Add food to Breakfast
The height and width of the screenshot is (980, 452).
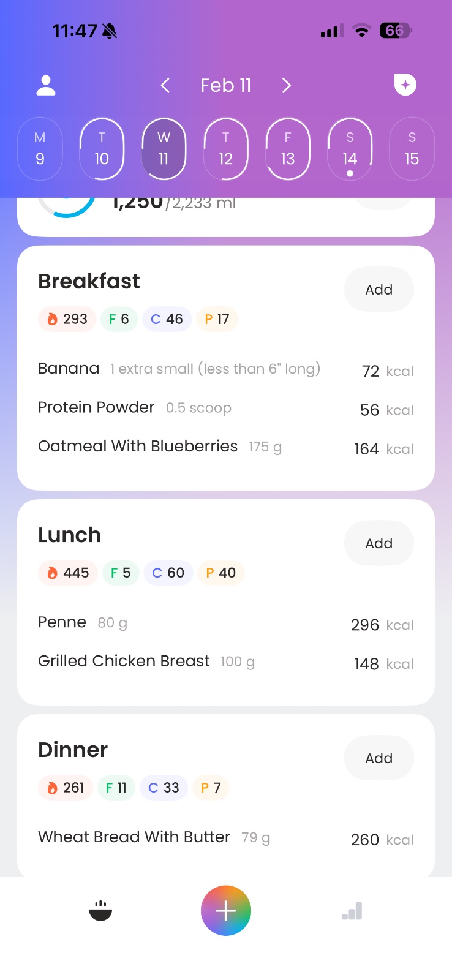coord(379,290)
